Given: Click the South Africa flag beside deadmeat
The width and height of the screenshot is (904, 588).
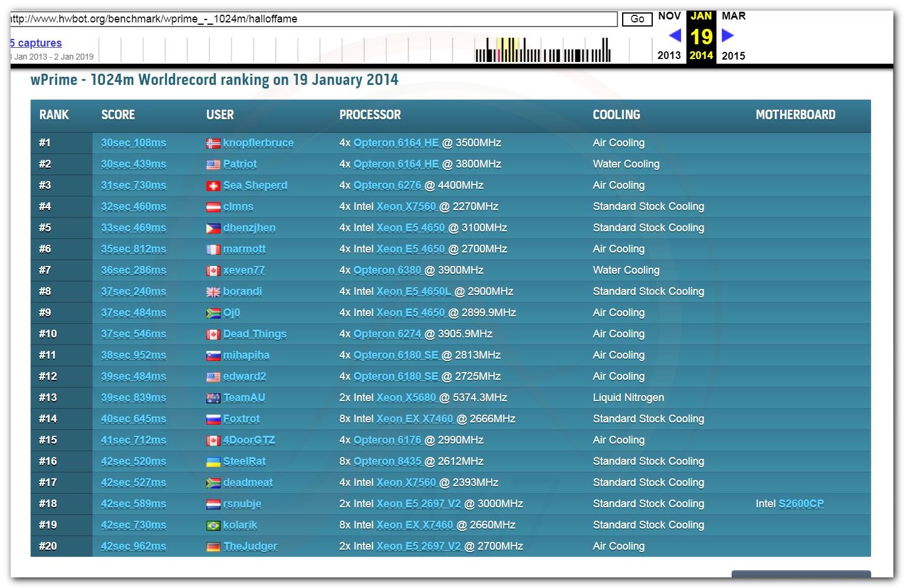Looking at the screenshot, I should [x=213, y=483].
